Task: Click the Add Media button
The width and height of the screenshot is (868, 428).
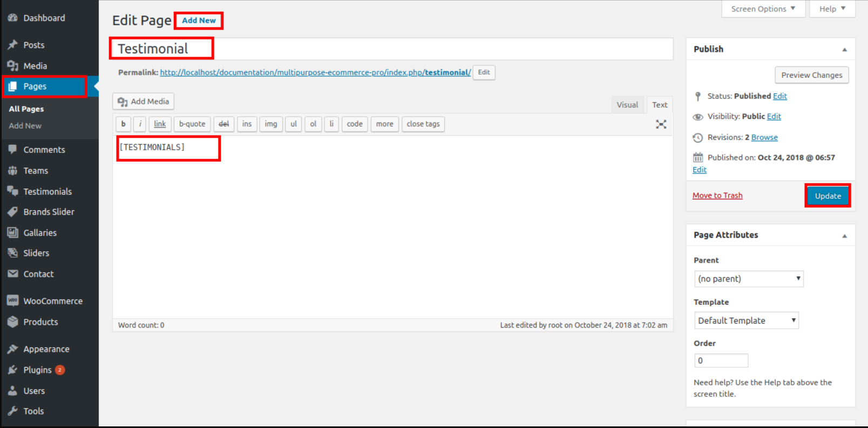Action: 143,102
